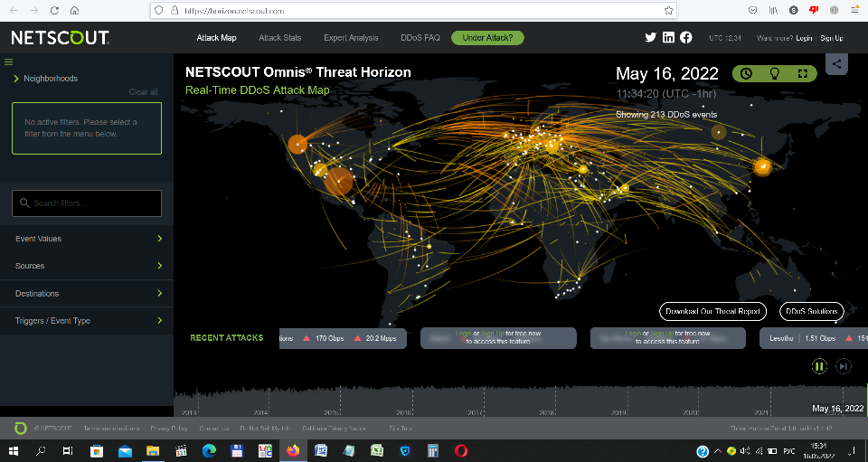The image size is (868, 462).
Task: Open Task View on the taskbar
Action: point(68,451)
